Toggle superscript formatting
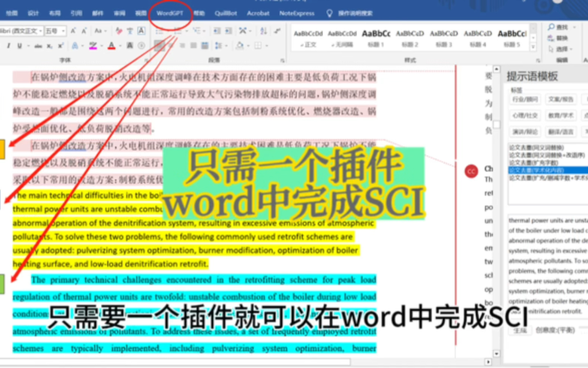The image size is (588, 368). pyautogui.click(x=61, y=46)
